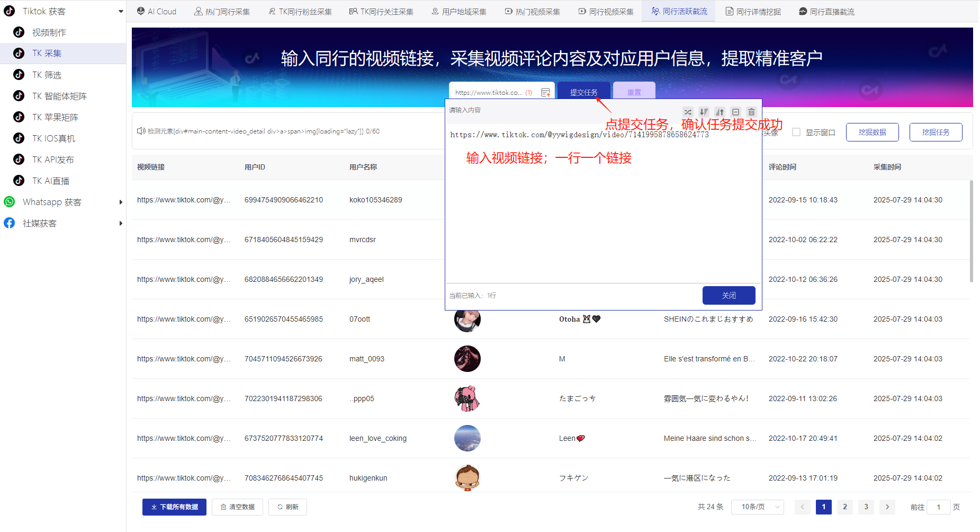
Task: Select the sort descending icon
Action: (x=704, y=112)
